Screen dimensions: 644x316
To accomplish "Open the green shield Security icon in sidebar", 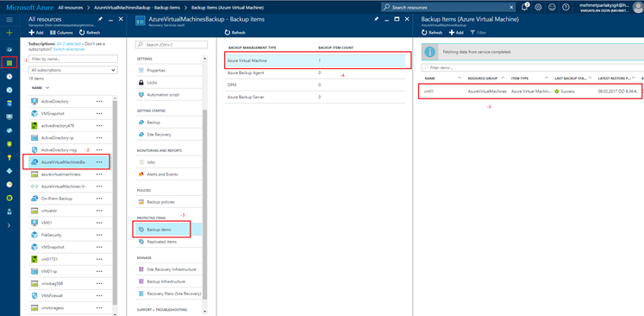I will coord(9,144).
